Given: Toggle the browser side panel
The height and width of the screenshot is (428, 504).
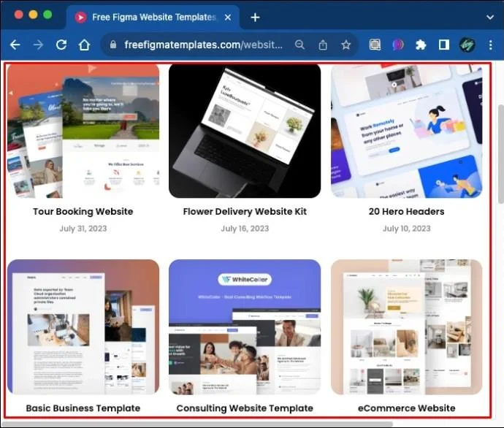Looking at the screenshot, I should pyautogui.click(x=444, y=45).
